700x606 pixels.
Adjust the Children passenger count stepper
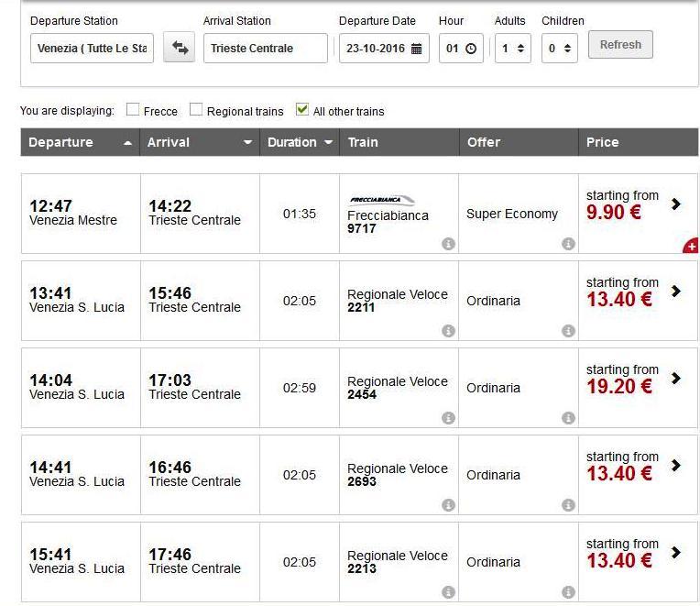coord(568,49)
